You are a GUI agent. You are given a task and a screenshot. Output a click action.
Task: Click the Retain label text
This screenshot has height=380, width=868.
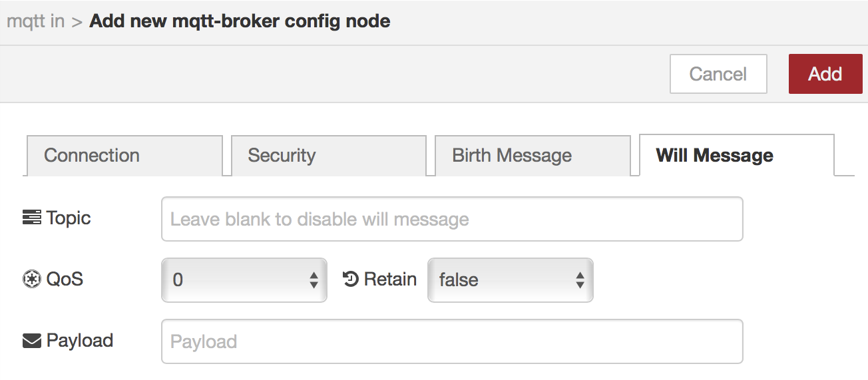tap(390, 279)
